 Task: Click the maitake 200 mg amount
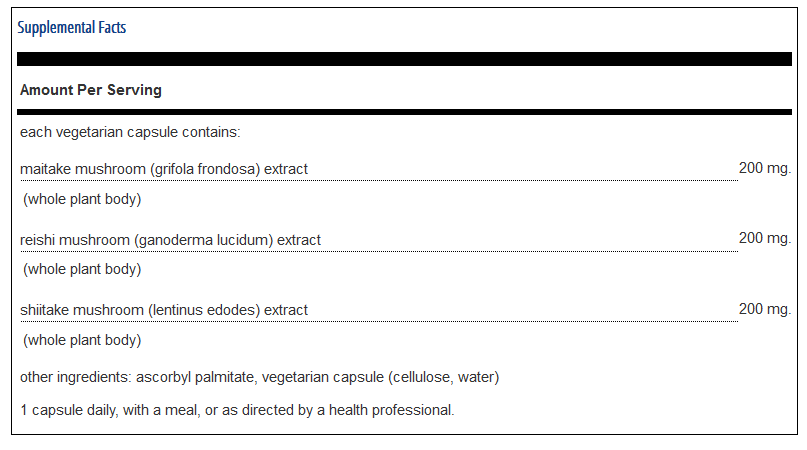pyautogui.click(x=765, y=168)
